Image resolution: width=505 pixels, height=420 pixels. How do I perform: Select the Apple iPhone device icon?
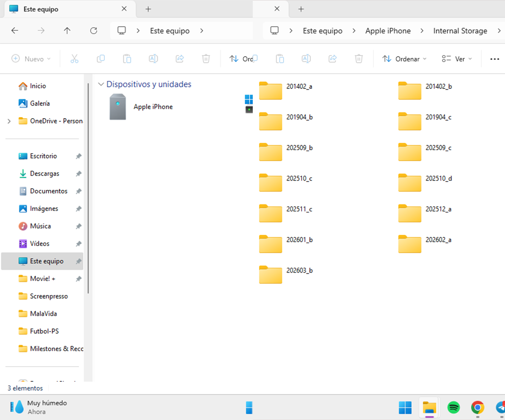coord(118,107)
